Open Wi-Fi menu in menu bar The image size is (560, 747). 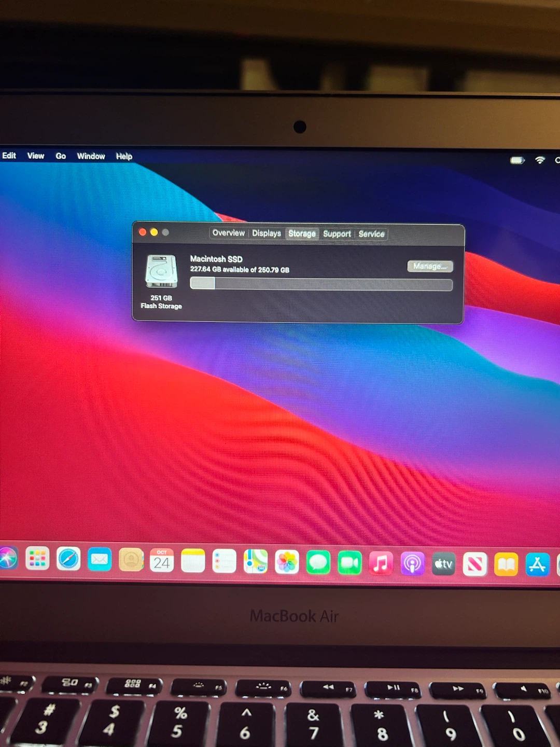(x=540, y=160)
